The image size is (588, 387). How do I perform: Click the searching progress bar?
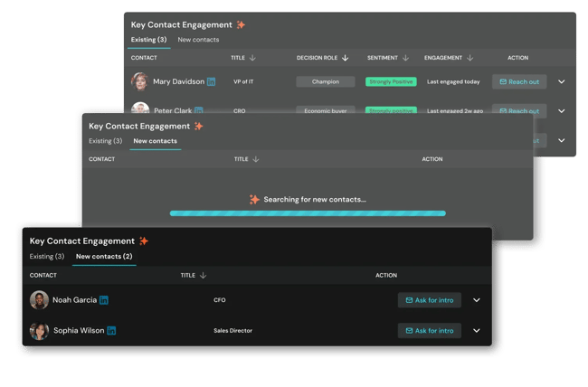coord(308,213)
